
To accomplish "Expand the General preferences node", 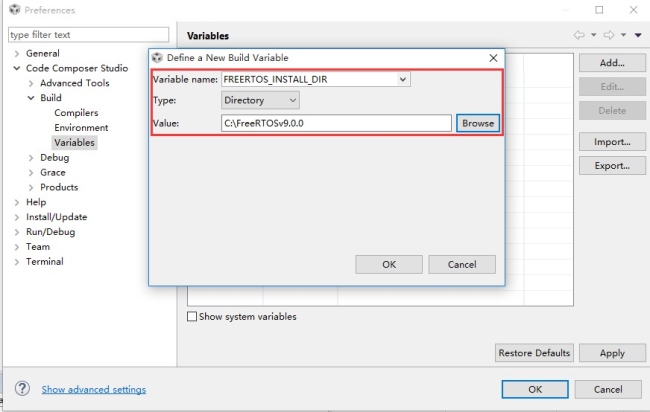I will (x=17, y=53).
